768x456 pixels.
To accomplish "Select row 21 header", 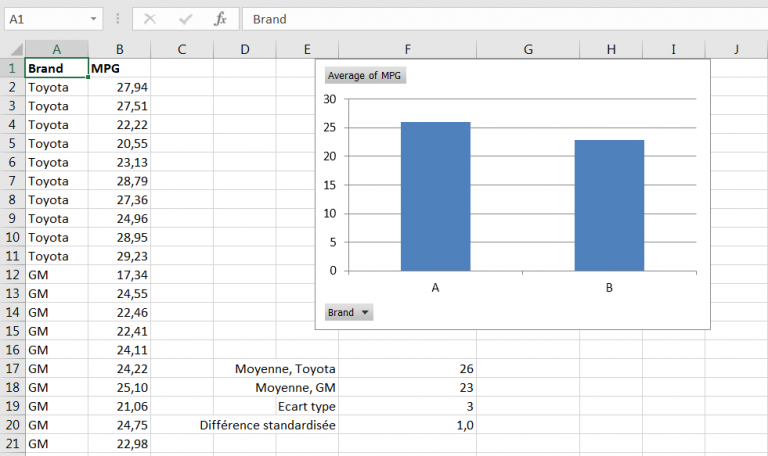I will [x=12, y=444].
